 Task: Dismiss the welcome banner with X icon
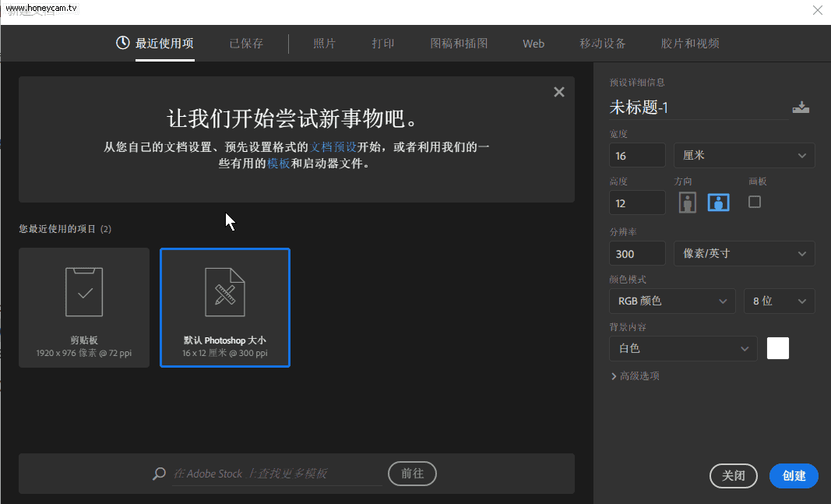coord(558,92)
